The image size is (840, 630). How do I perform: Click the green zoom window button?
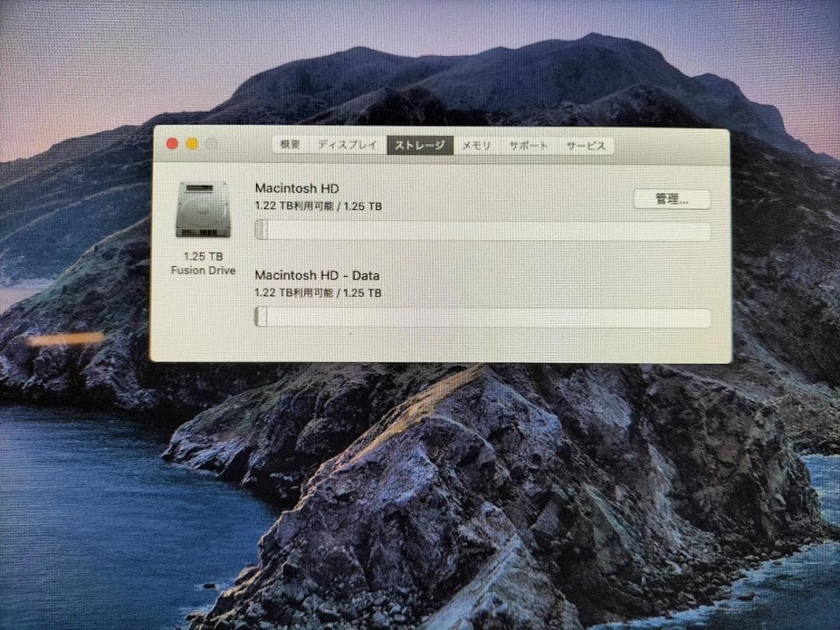point(210,143)
